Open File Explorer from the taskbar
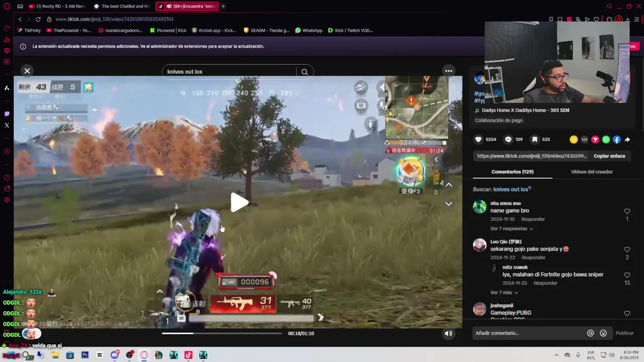Screen dimensions: 644x362 click(55, 355)
